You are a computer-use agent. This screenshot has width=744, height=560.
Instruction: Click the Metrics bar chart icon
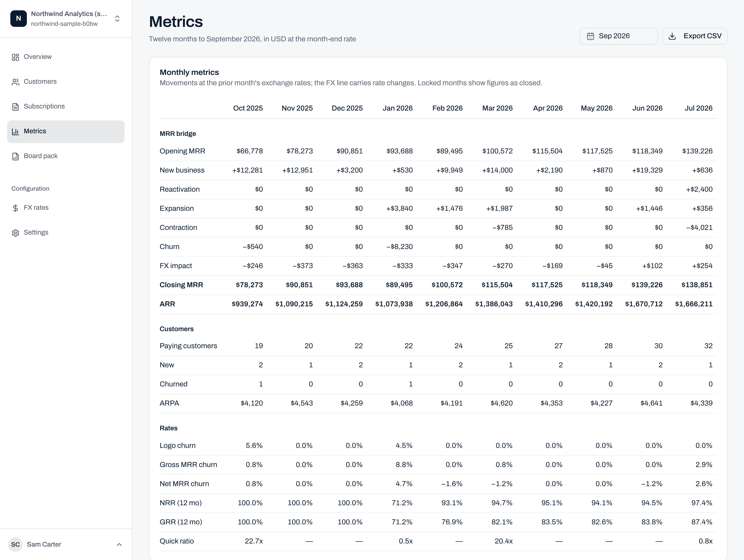(16, 131)
